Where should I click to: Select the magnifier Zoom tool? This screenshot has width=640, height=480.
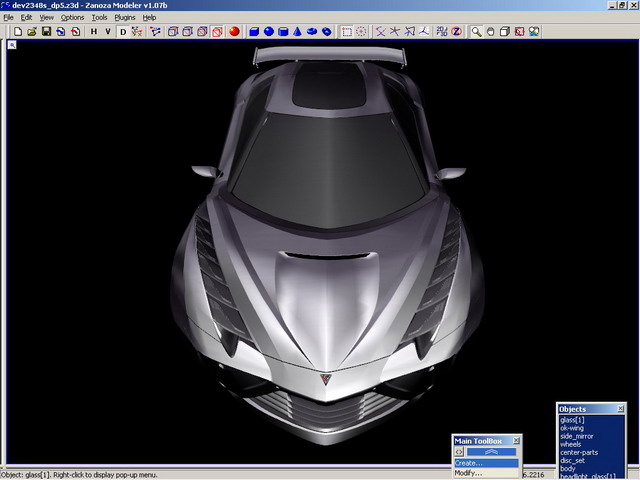point(477,32)
